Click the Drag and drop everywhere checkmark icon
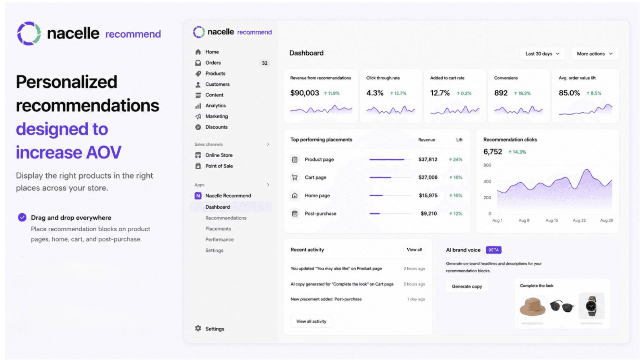Image resolution: width=644 pixels, height=362 pixels. (x=22, y=218)
